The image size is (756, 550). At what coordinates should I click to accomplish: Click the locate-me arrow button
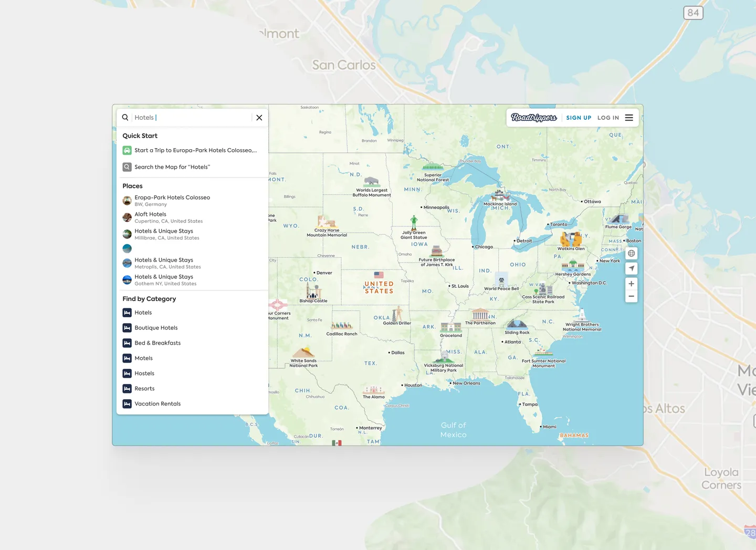point(632,268)
